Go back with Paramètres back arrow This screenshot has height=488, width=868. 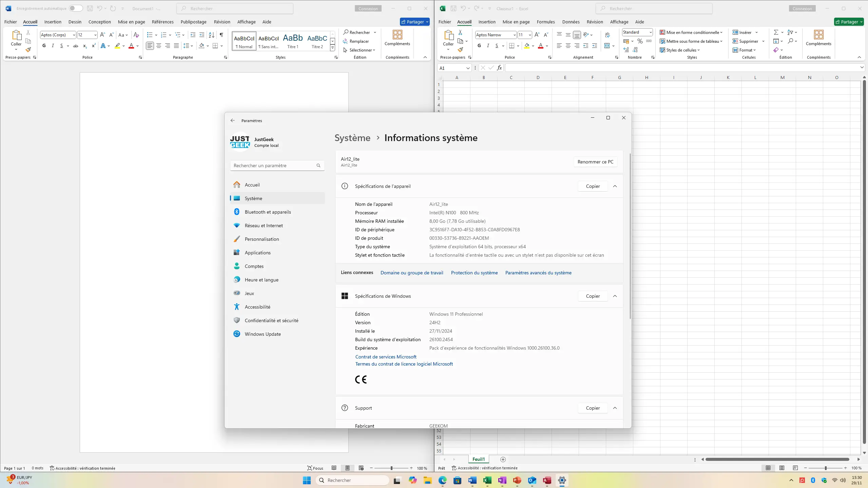click(x=232, y=120)
